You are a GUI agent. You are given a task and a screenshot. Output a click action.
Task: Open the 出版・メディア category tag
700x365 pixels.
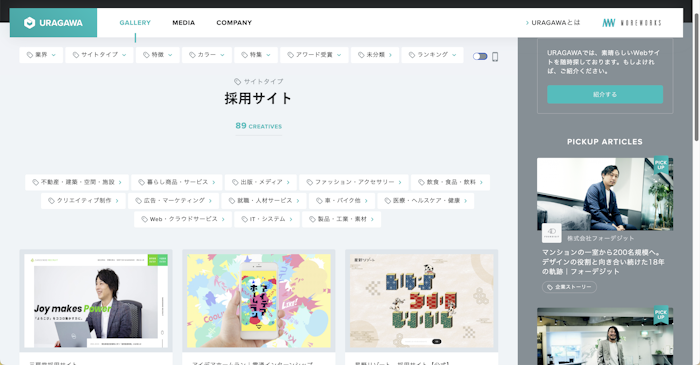tap(261, 182)
